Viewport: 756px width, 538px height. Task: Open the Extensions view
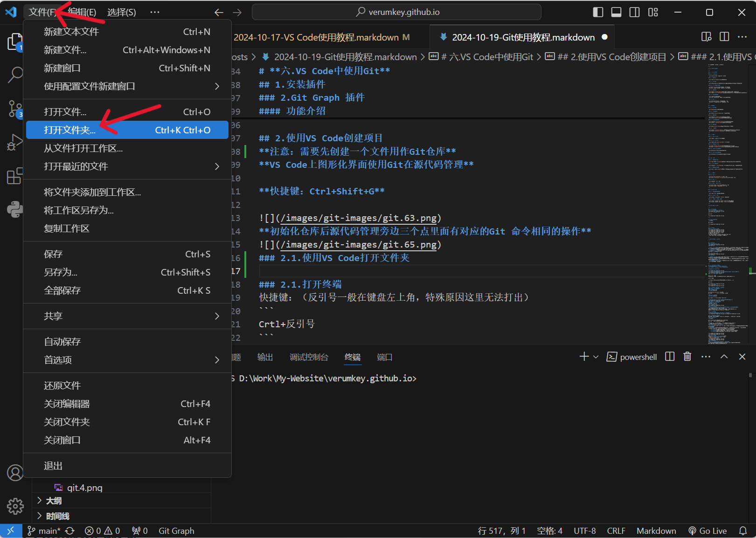click(15, 176)
